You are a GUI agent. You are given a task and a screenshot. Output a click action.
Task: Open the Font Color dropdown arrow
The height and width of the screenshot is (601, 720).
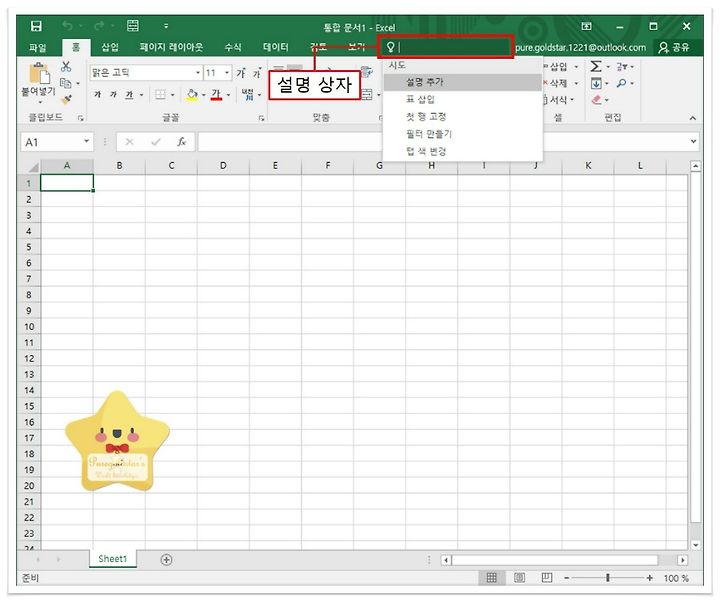point(228,95)
